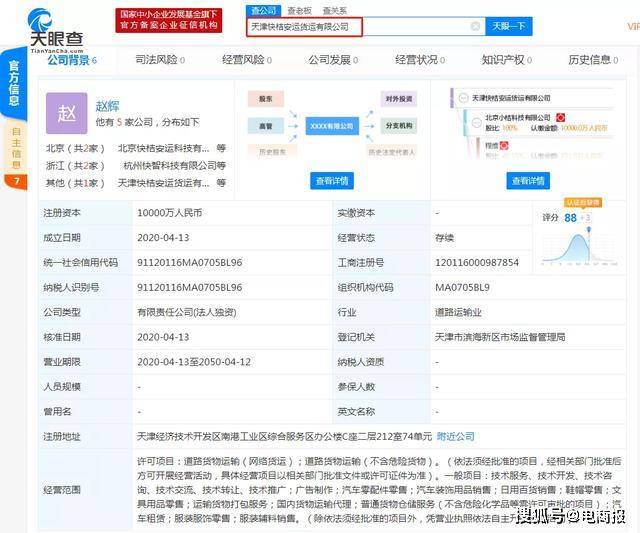The width and height of the screenshot is (640, 533).
Task: Clear the search box with the X icon
Action: coord(475,27)
